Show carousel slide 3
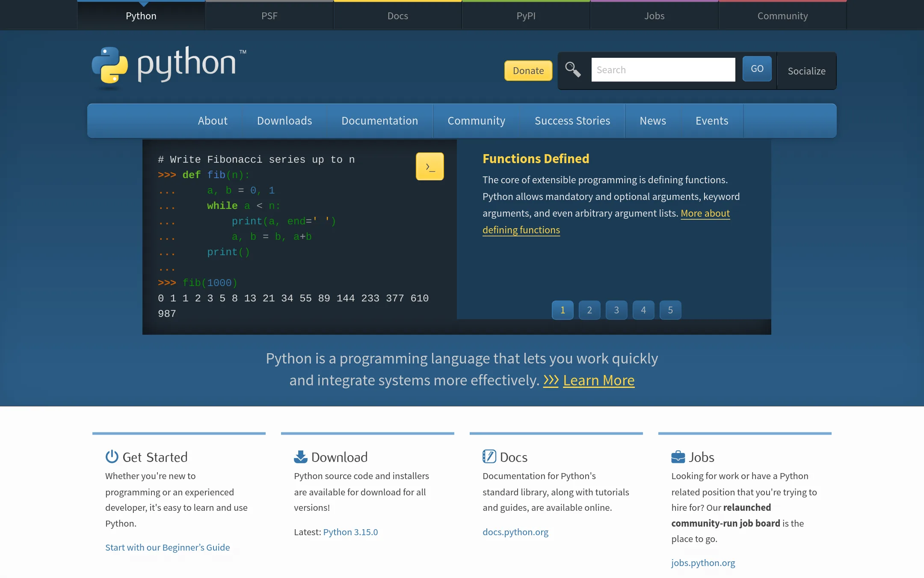Screen dimensions: 924x578 [616, 310]
